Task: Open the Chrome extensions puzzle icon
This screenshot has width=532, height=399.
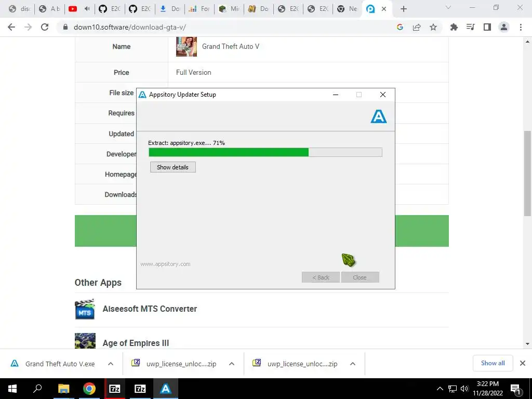Action: 454,27
